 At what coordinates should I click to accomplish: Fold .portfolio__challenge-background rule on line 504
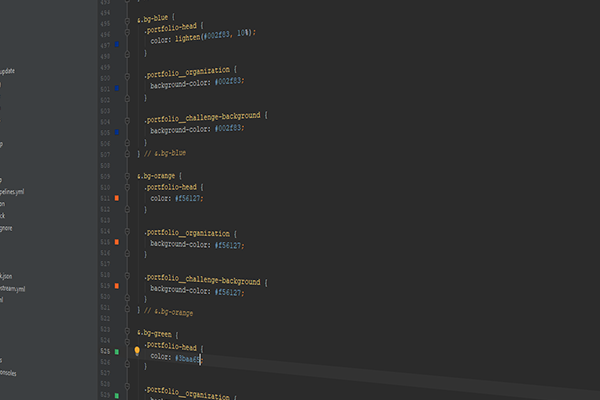[127, 121]
